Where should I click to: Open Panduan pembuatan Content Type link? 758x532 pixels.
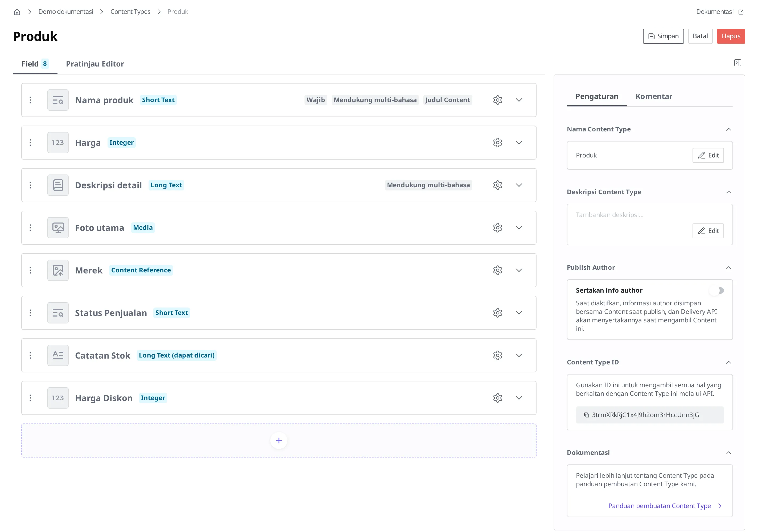point(665,506)
